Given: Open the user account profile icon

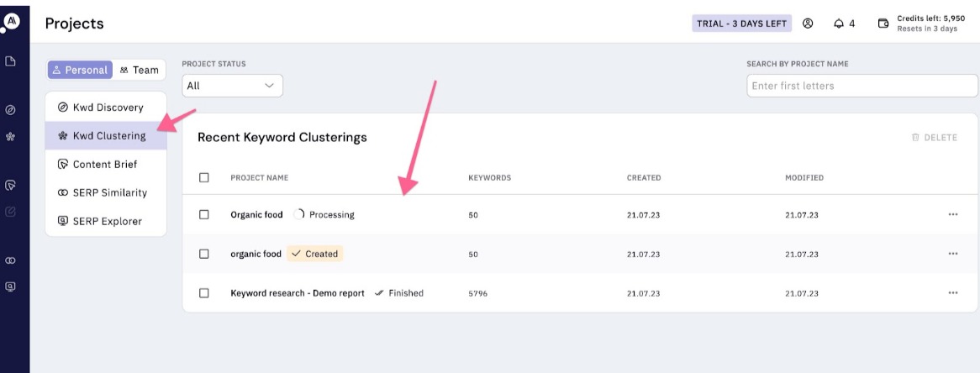Looking at the screenshot, I should (808, 24).
